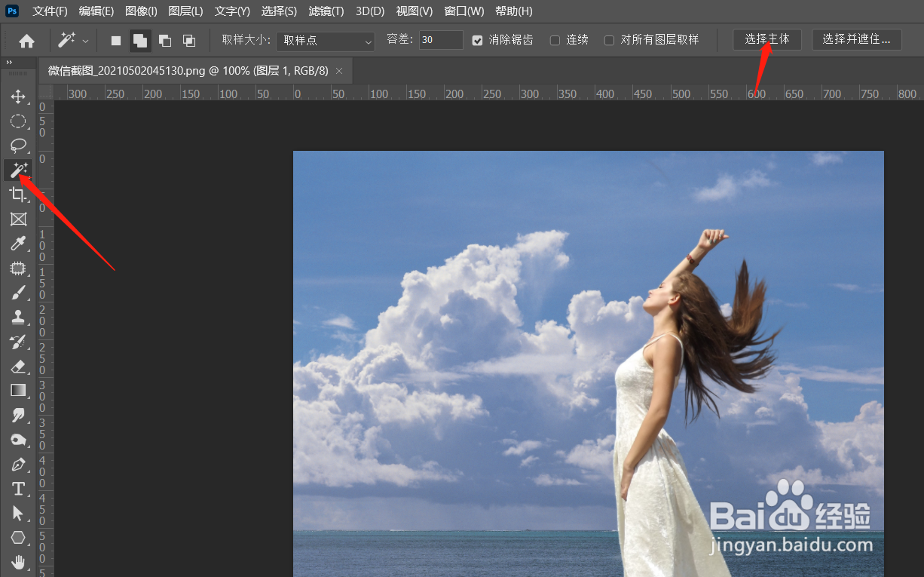Open the 选择(S) menu
The width and height of the screenshot is (924, 577).
click(279, 11)
